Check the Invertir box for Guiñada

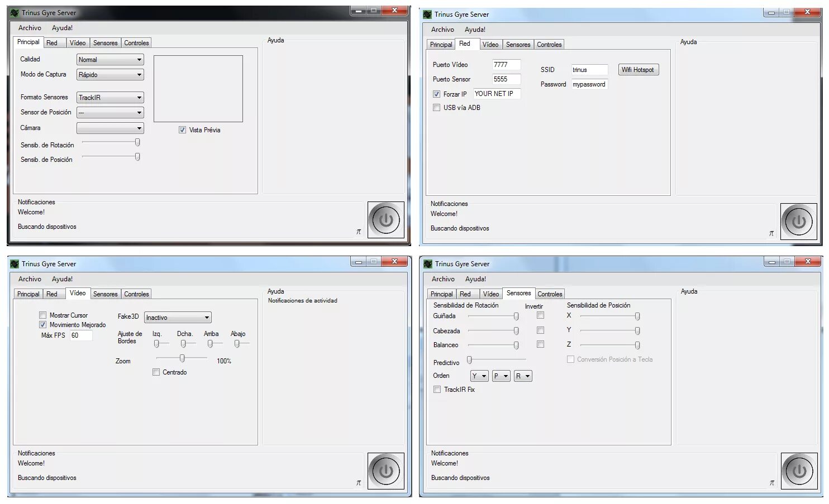(x=540, y=315)
